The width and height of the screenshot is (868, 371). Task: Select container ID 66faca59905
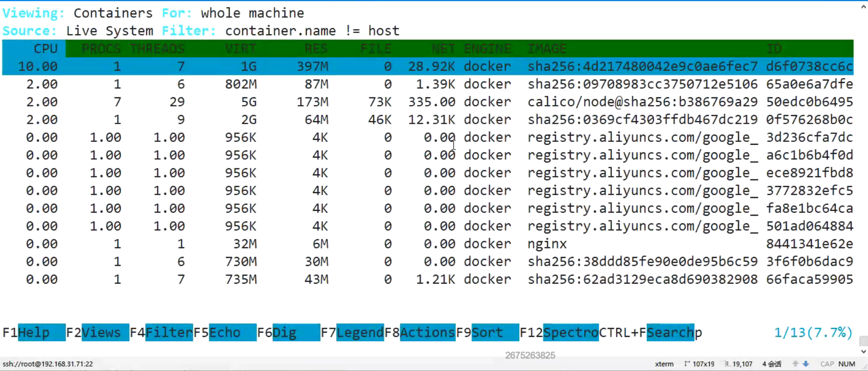809,279
